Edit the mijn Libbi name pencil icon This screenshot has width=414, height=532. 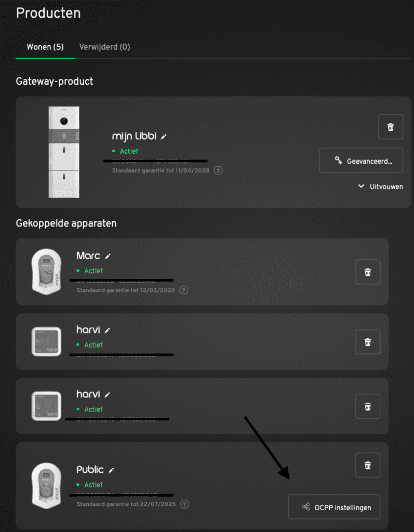pyautogui.click(x=164, y=137)
